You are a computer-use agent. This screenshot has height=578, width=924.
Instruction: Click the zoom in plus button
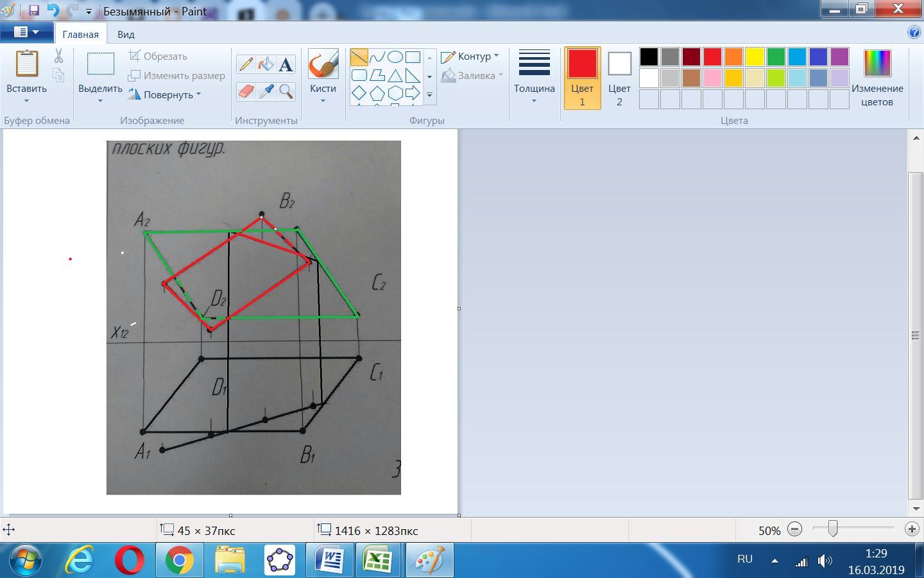point(912,529)
